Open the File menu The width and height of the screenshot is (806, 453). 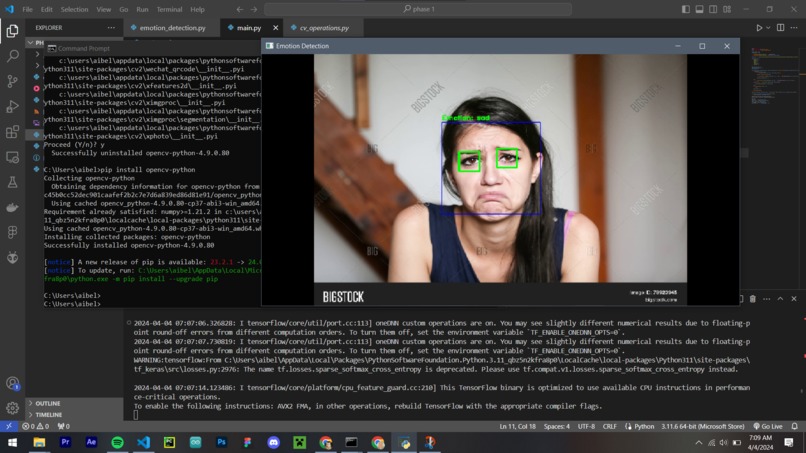27,9
